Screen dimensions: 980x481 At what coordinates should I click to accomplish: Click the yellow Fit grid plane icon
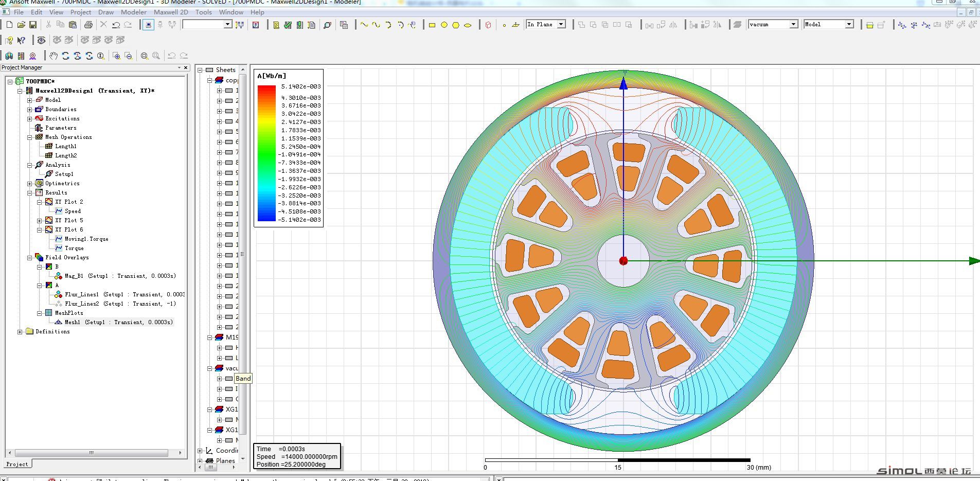click(870, 25)
